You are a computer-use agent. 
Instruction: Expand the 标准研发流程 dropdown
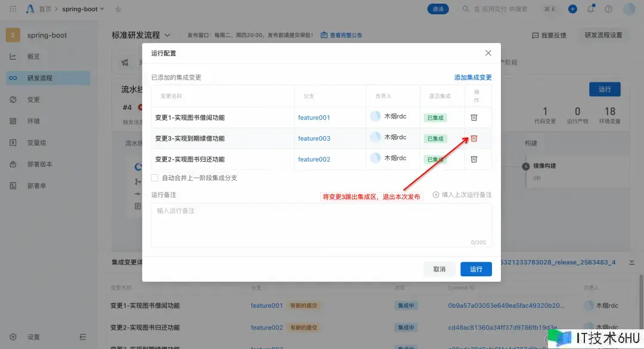click(168, 35)
